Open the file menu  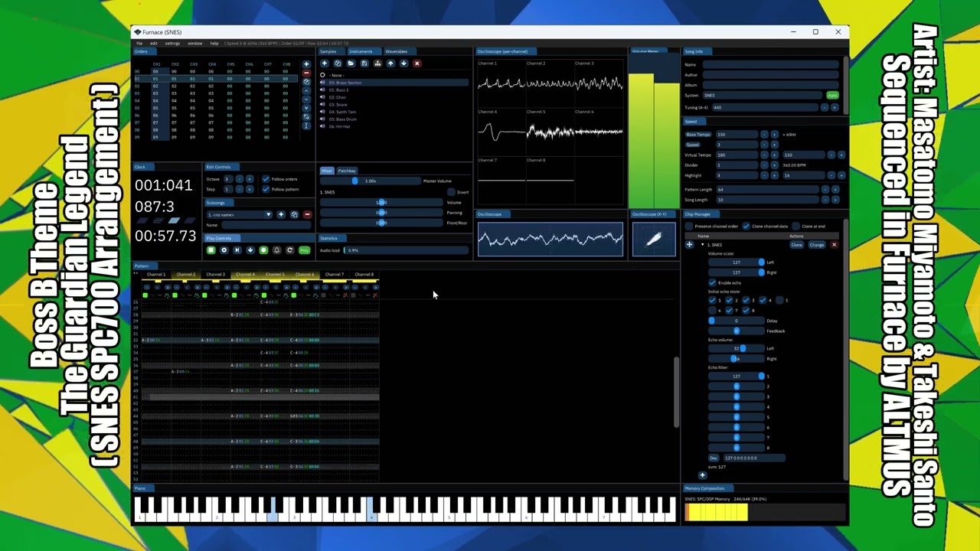pyautogui.click(x=139, y=43)
